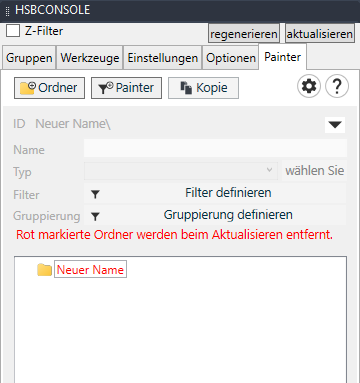The height and width of the screenshot is (383, 360).
Task: Open settings via the gear icon
Action: [309, 87]
